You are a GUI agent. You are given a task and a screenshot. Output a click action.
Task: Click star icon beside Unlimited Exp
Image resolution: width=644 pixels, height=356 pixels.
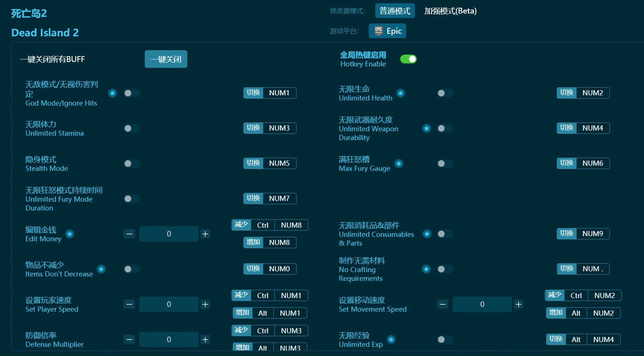pyautogui.click(x=391, y=340)
